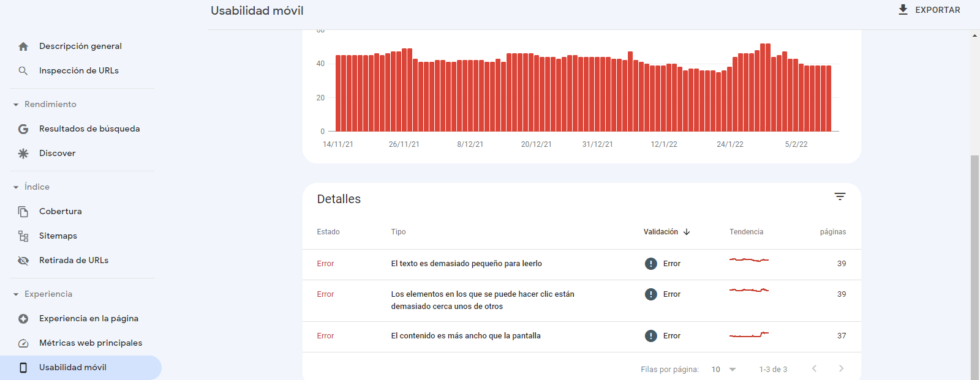Click the pages icon beside Cobertura
Screen dimensions: 980x380
pyautogui.click(x=23, y=212)
